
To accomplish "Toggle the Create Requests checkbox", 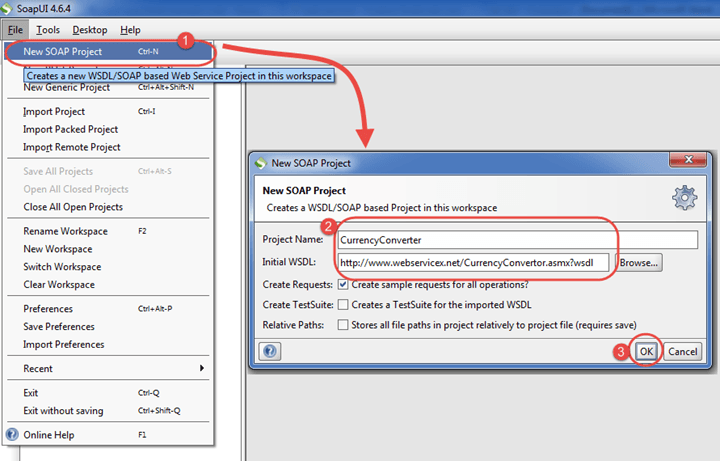I will click(344, 285).
